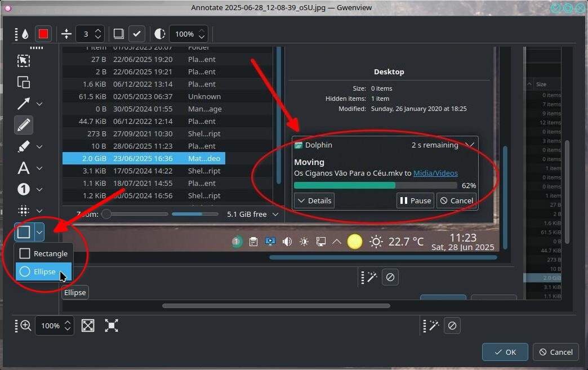This screenshot has height=370, width=588.
Task: Toggle the Rectangle tool dropdown chevron
Action: click(x=39, y=232)
